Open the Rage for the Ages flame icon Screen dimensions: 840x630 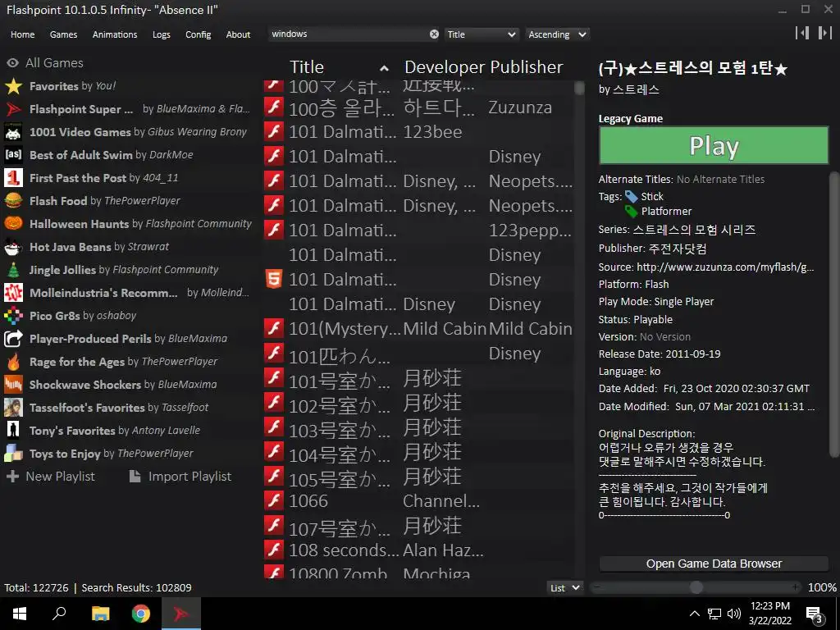(13, 362)
